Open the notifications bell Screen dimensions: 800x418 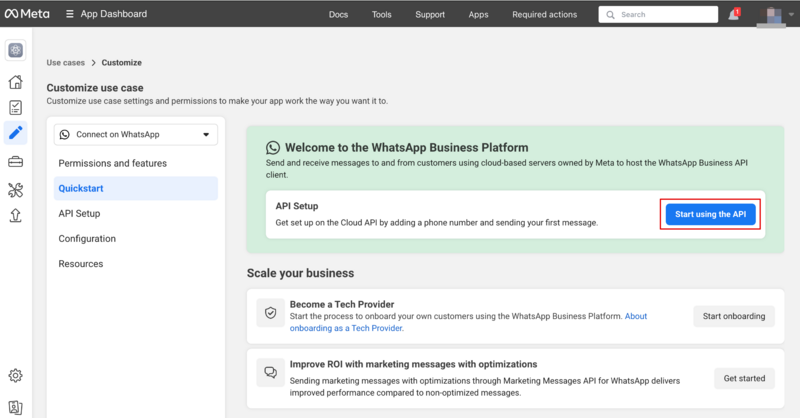(x=734, y=15)
